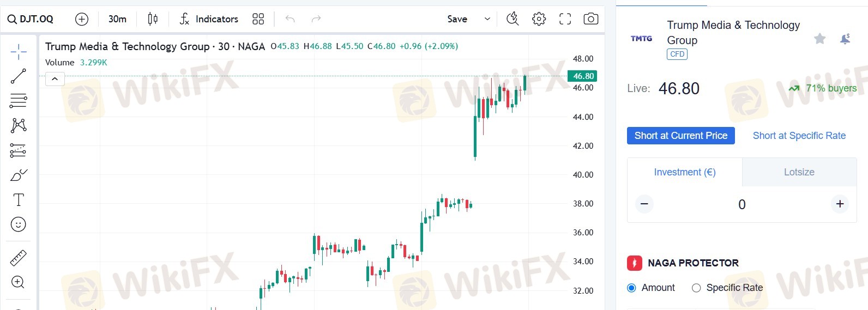Select the ruler measure tool

pyautogui.click(x=19, y=258)
